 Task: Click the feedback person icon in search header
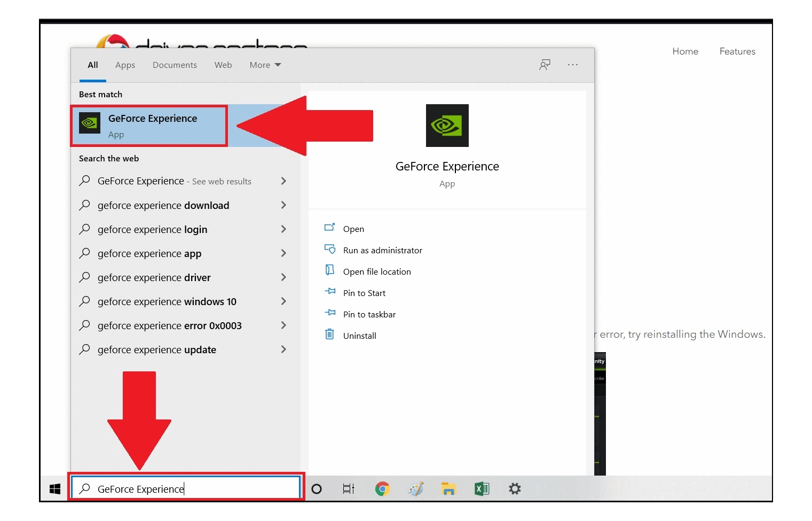click(545, 65)
